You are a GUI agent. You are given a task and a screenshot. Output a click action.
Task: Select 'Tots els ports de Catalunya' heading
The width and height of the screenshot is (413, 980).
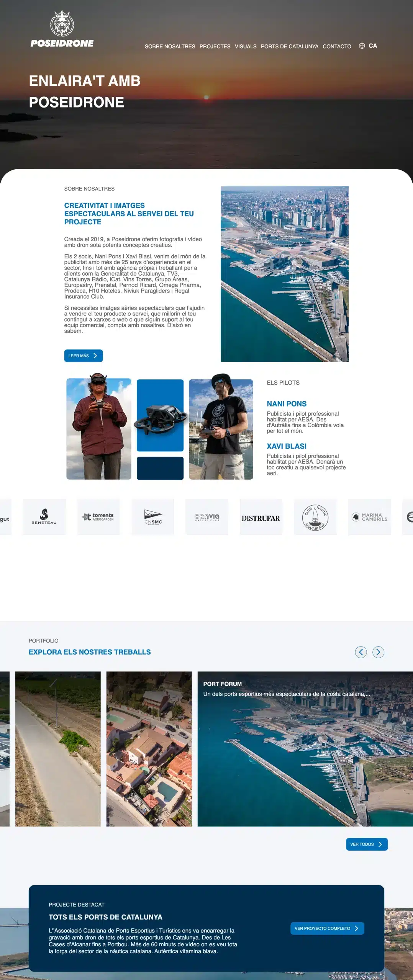coord(105,917)
